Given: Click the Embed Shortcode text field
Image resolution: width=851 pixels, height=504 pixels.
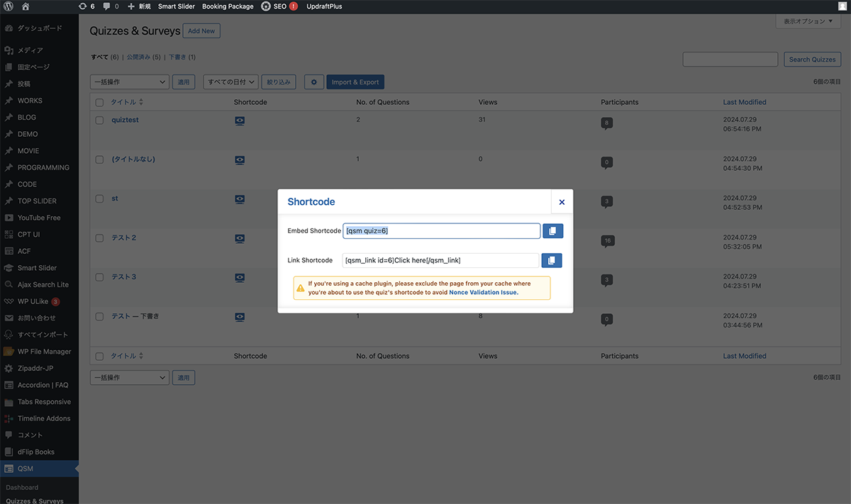Looking at the screenshot, I should pyautogui.click(x=441, y=231).
